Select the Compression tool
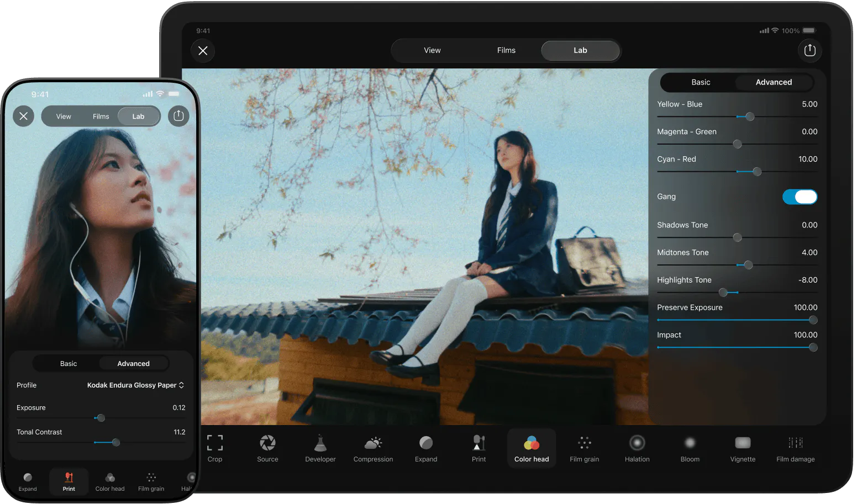The width and height of the screenshot is (862, 504). [373, 448]
